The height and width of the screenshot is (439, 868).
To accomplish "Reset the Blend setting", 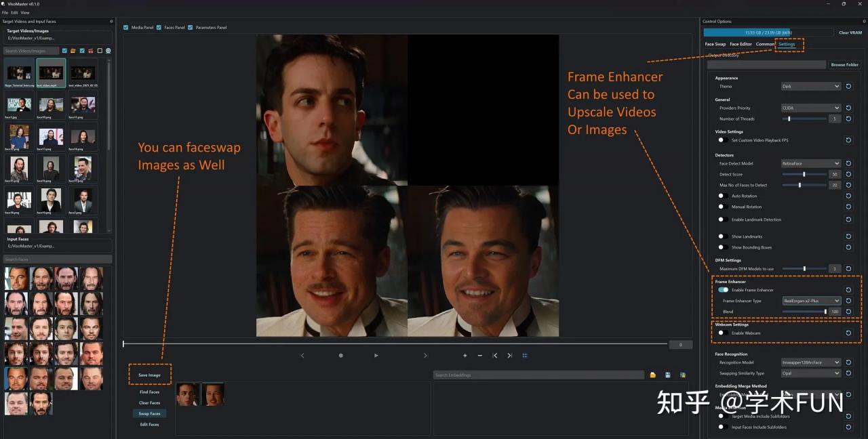I will coord(848,312).
